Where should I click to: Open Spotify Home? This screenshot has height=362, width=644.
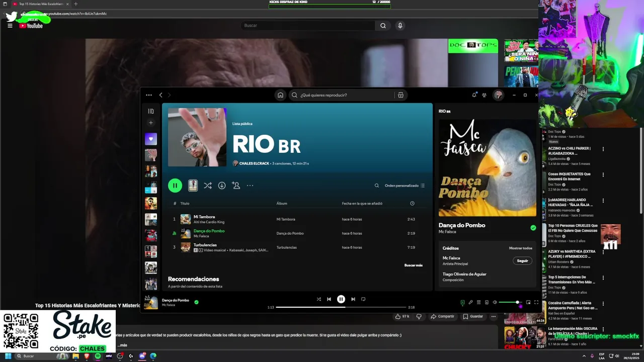(x=280, y=95)
